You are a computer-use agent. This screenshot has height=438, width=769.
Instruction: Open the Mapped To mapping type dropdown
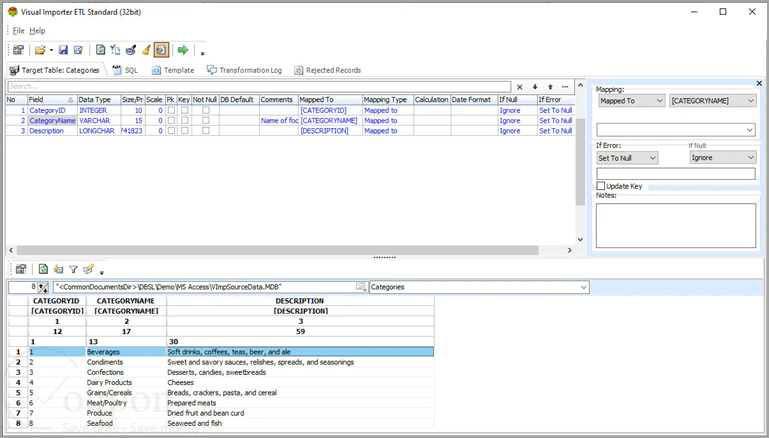click(x=632, y=101)
